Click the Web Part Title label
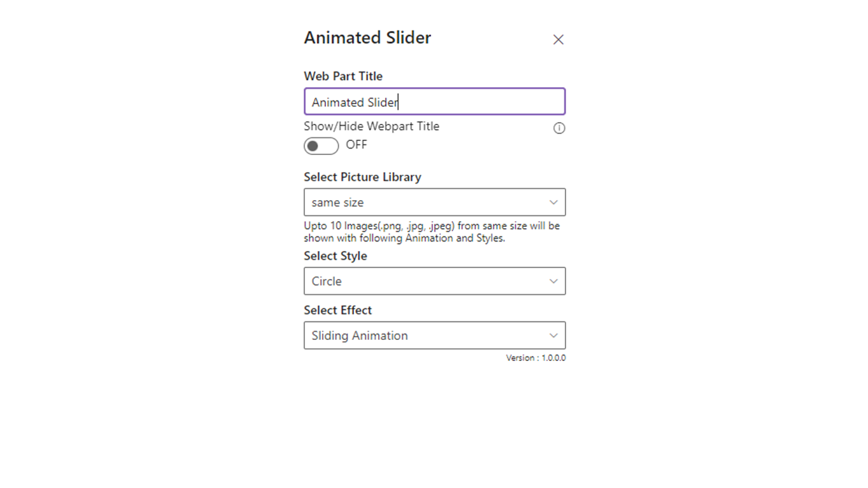This screenshot has height=488, width=868. tap(343, 76)
